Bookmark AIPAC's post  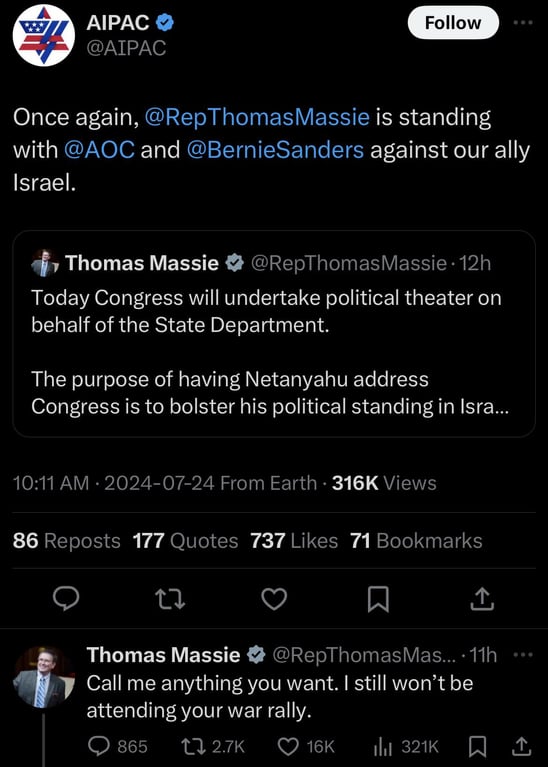[x=378, y=599]
